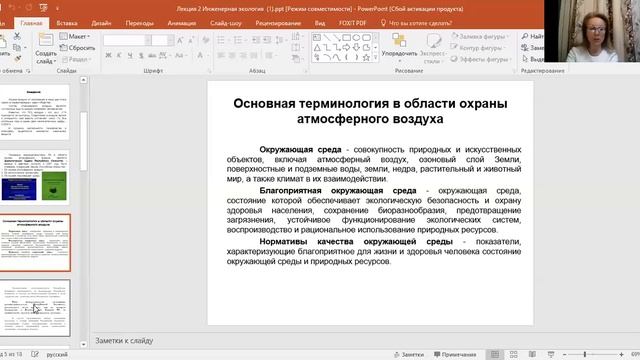This screenshot has height=360, width=640.
Task: Increase list indent level icon
Action: point(267,40)
